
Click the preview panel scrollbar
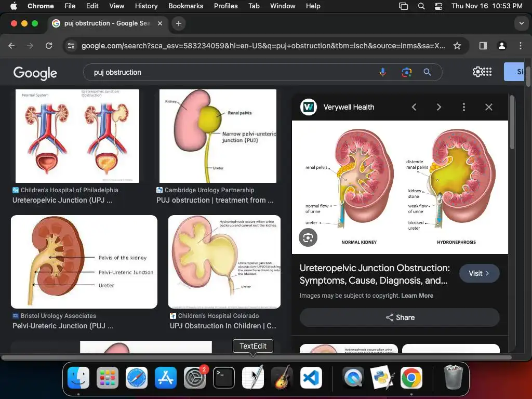512,122
